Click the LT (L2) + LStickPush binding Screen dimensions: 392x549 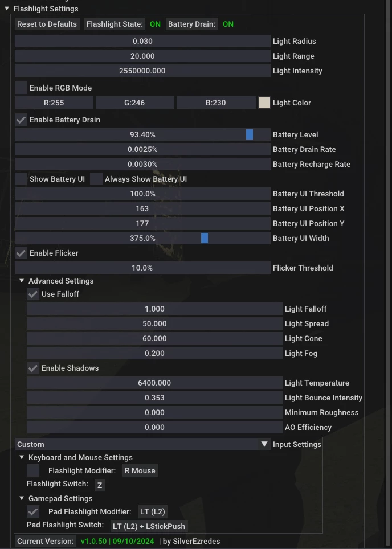[x=149, y=526]
